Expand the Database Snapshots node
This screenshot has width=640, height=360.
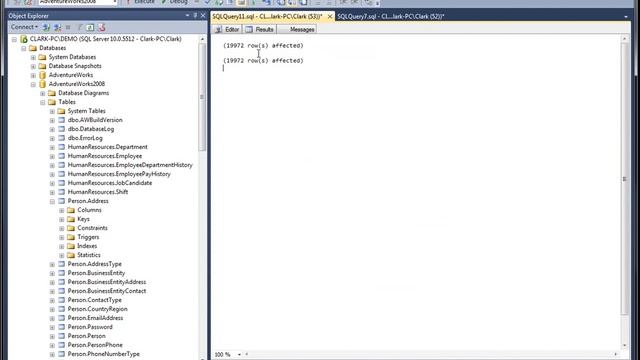33,67
